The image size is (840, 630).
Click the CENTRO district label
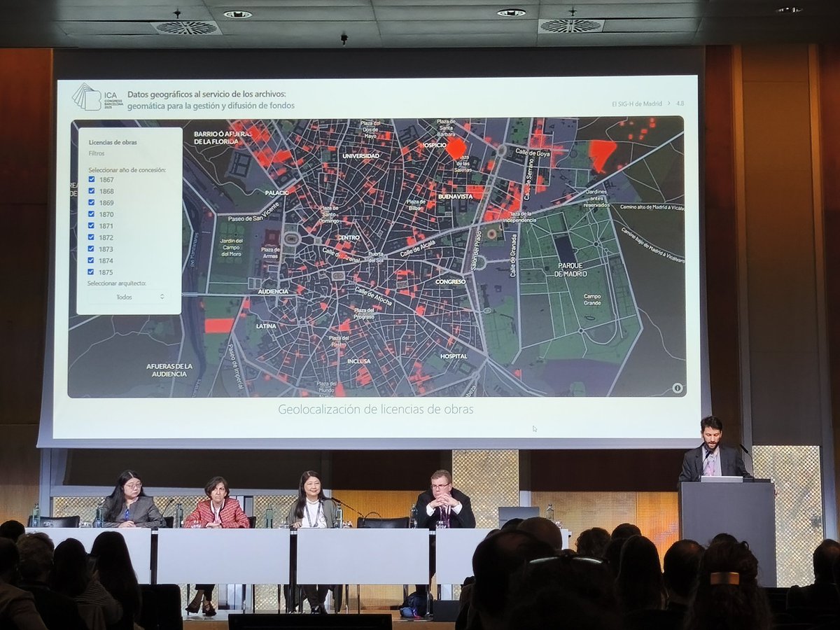tap(348, 237)
